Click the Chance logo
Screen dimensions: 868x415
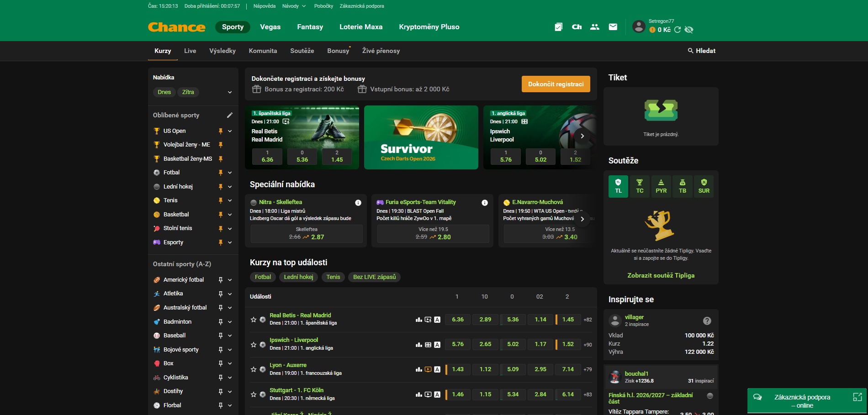coord(177,27)
